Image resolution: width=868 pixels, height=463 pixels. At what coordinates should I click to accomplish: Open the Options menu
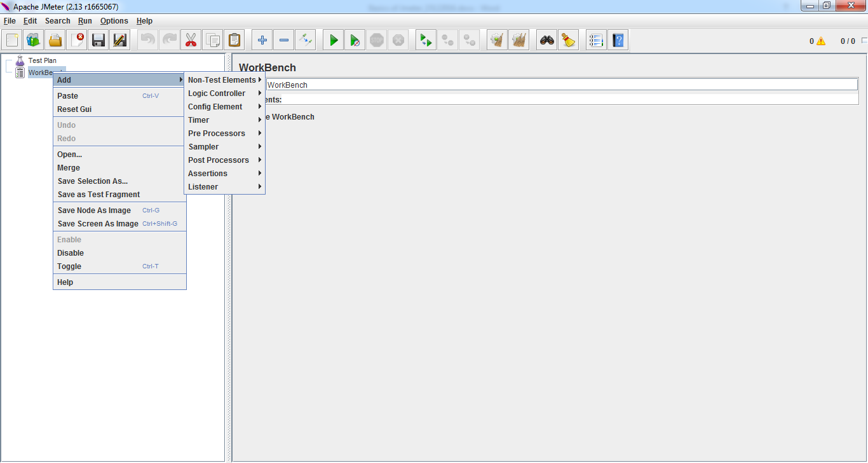pyautogui.click(x=114, y=21)
